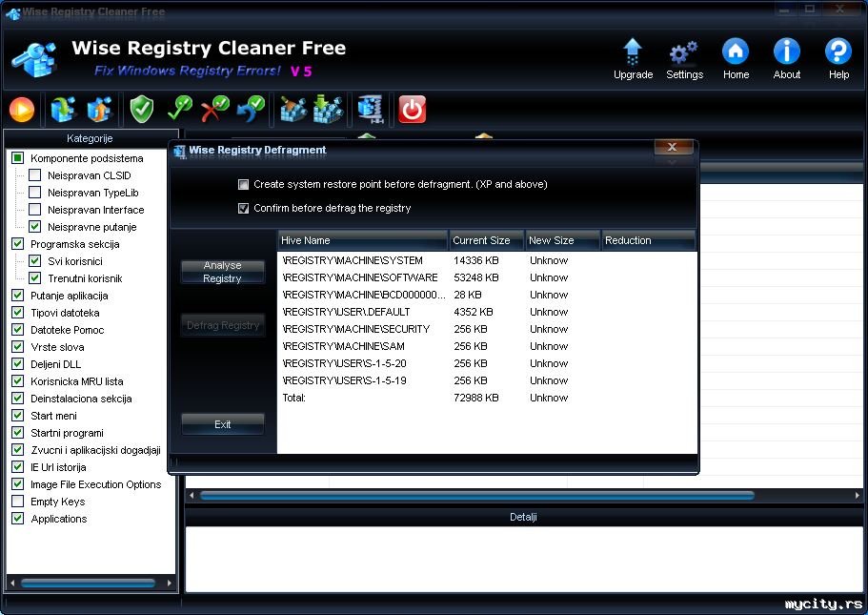Click the Korisnicka MRU lista label
The height and width of the screenshot is (615, 868).
(77, 381)
